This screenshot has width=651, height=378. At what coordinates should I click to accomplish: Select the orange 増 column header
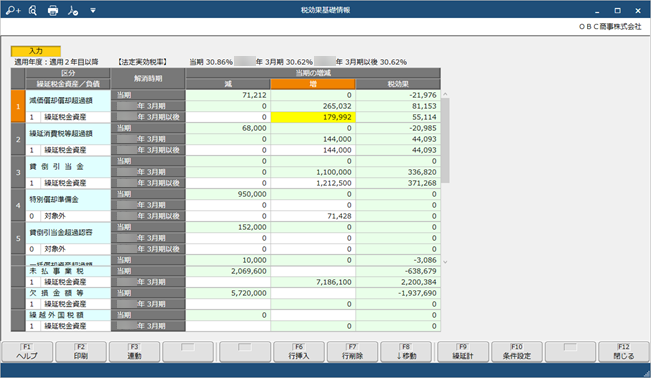[x=313, y=84]
